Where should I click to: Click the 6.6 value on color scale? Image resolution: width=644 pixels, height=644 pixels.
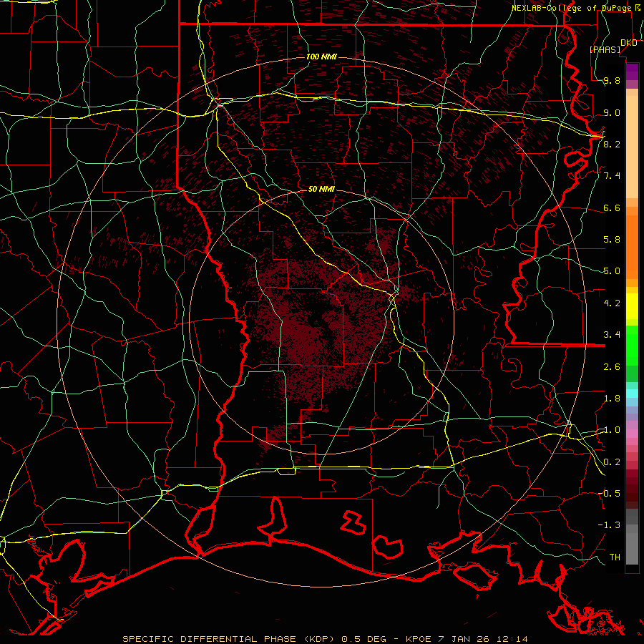612,208
